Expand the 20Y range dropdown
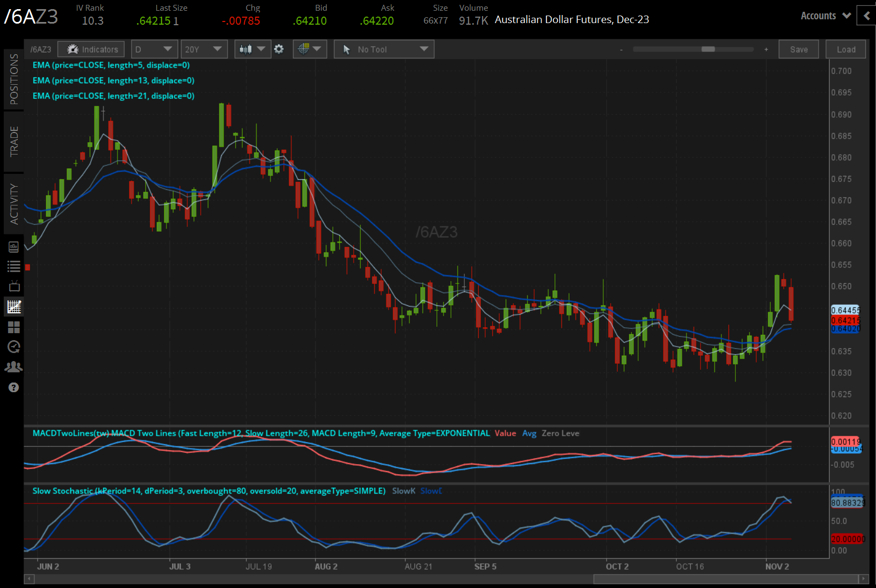 204,49
